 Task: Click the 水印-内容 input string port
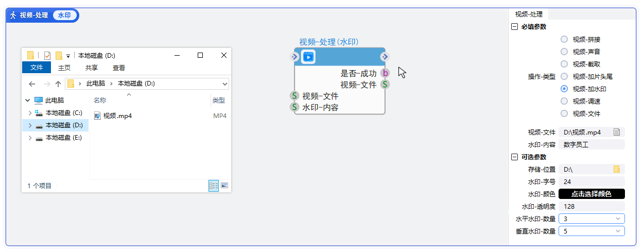pos(294,107)
